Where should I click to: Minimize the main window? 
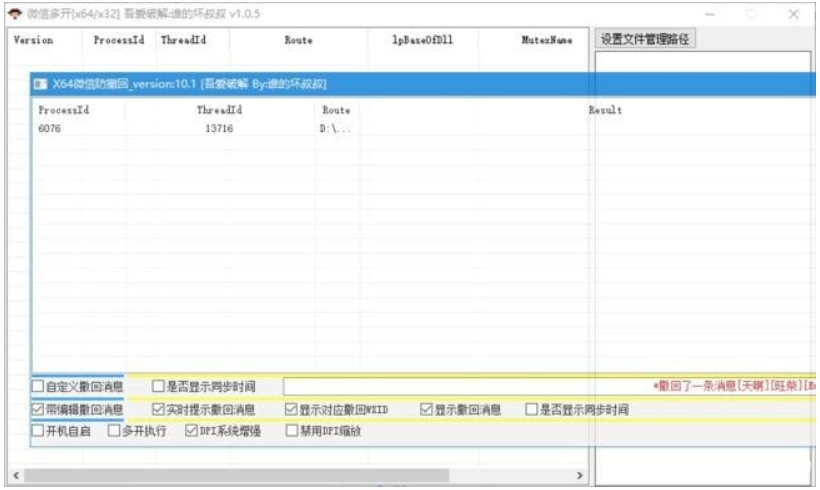[710, 14]
